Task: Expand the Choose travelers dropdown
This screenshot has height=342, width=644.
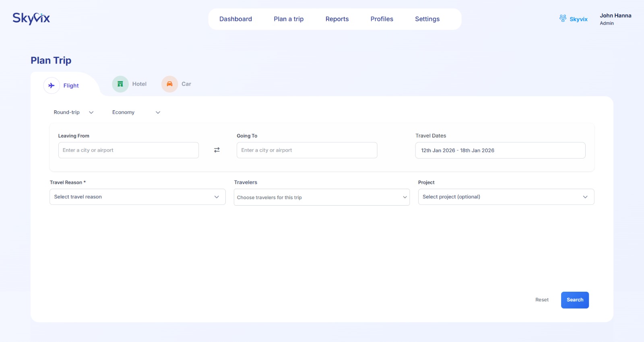Action: (x=322, y=197)
